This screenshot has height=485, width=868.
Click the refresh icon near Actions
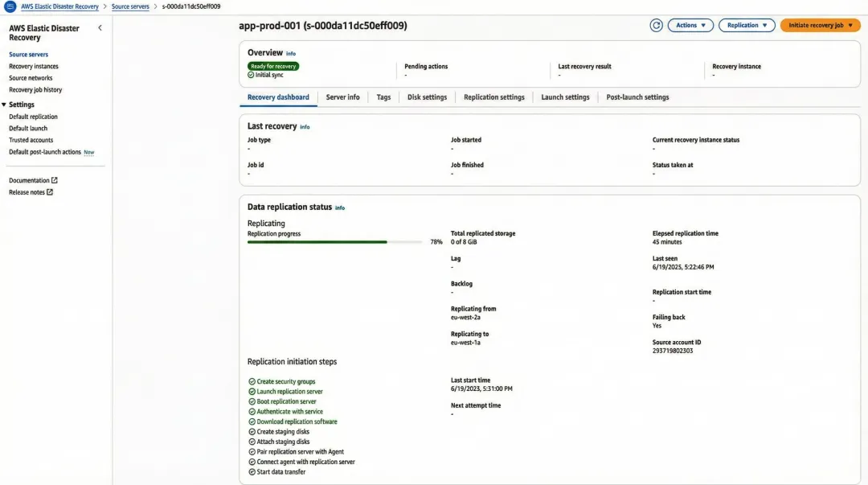(657, 25)
